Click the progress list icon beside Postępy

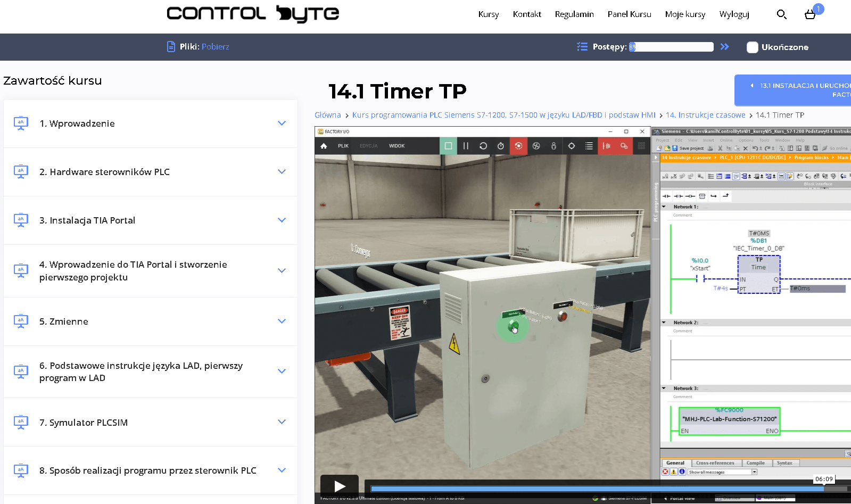tap(582, 47)
